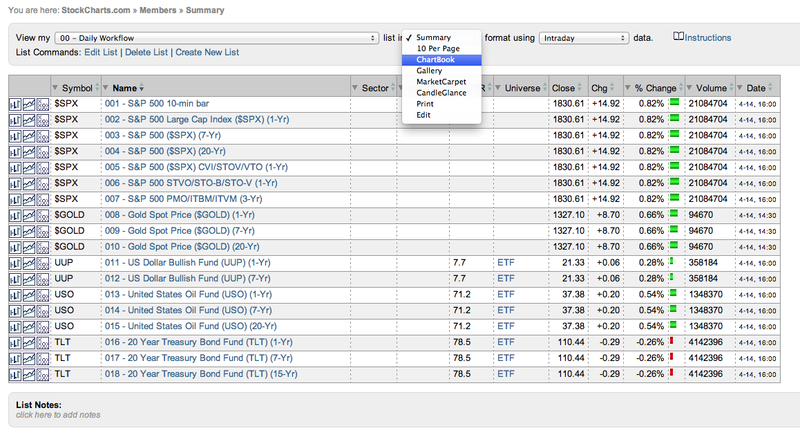The image size is (800, 435).
Task: Click point-and-figure icon in 010 Gold Spot 20-Yr row
Action: [x=42, y=247]
